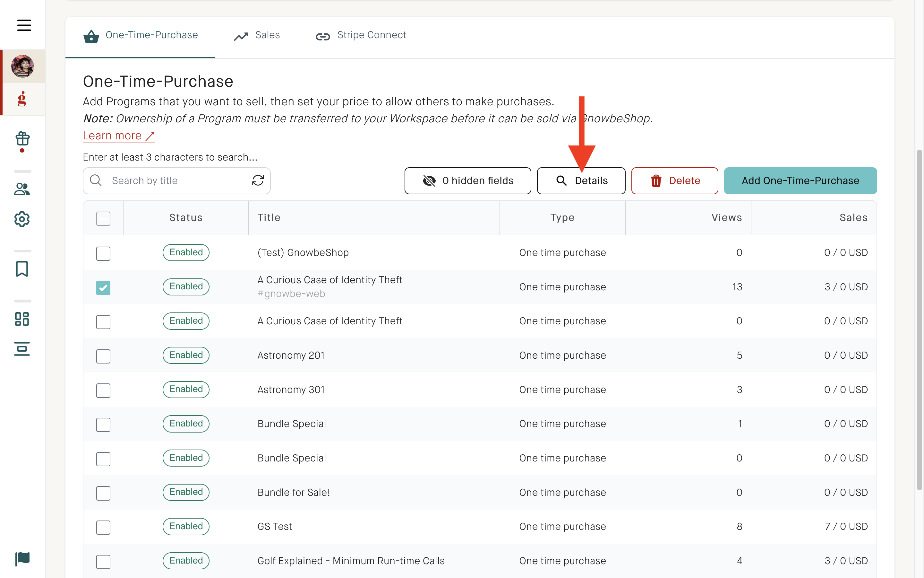Open the dashboard grid icon
The width and height of the screenshot is (924, 578).
pyautogui.click(x=22, y=319)
